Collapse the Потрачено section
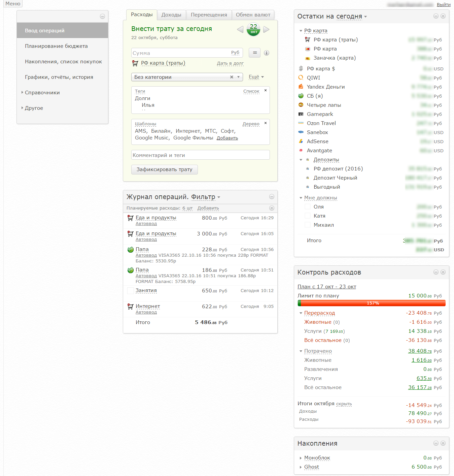This screenshot has width=454, height=476. (301, 351)
